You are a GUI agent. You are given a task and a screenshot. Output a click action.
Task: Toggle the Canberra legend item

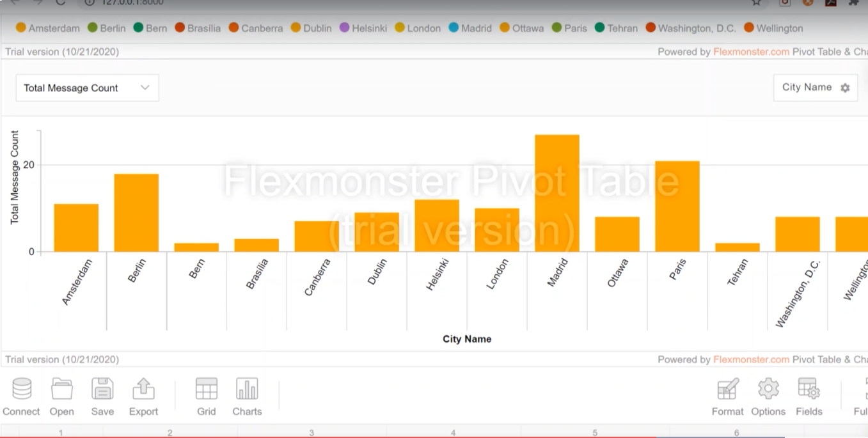[x=256, y=28]
